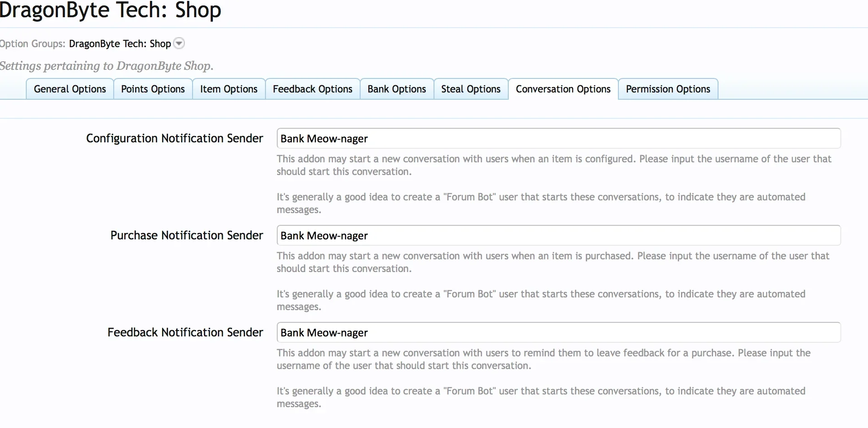868x428 pixels.
Task: Go to the Feedback Options tab
Action: (313, 89)
